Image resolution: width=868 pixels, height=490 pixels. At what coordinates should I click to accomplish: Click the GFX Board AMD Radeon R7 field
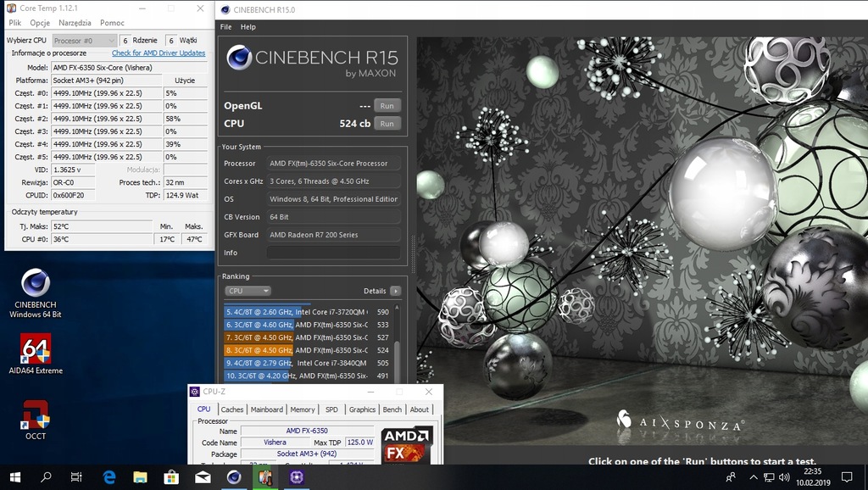[x=334, y=235]
